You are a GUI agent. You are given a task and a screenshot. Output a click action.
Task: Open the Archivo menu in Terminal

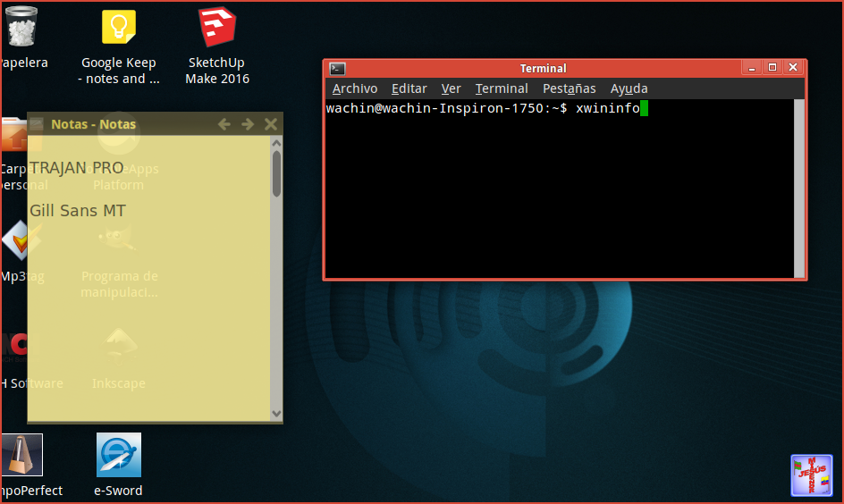point(355,88)
